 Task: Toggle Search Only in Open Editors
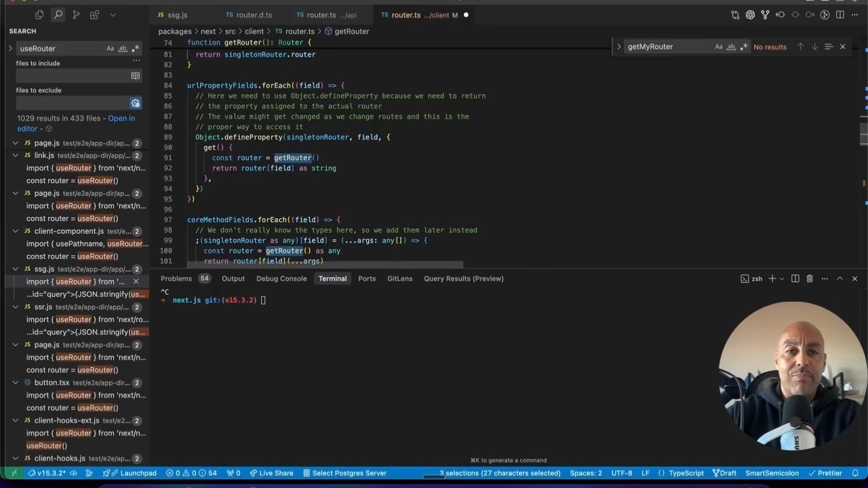tap(136, 76)
